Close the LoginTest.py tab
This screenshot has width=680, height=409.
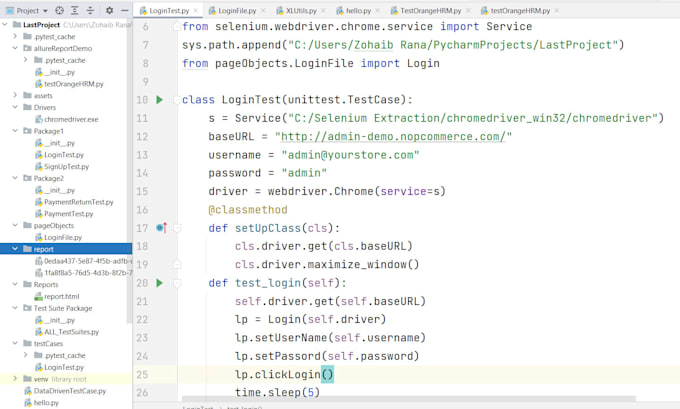[x=196, y=10]
